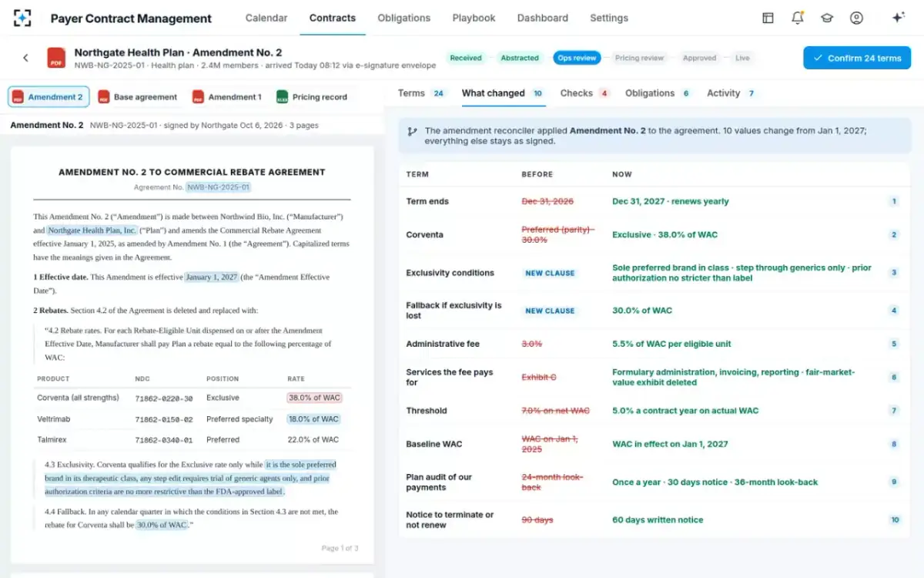Click the Pricing review status step
Screen dimensions: 924x578
pyautogui.click(x=639, y=58)
